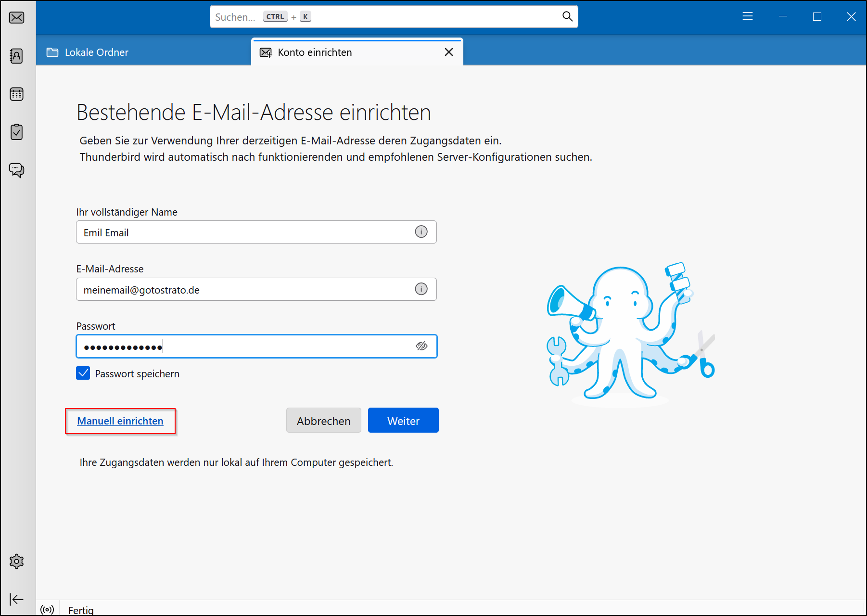This screenshot has height=616, width=867.
Task: Open the Chat sidebar icon
Action: click(17, 170)
